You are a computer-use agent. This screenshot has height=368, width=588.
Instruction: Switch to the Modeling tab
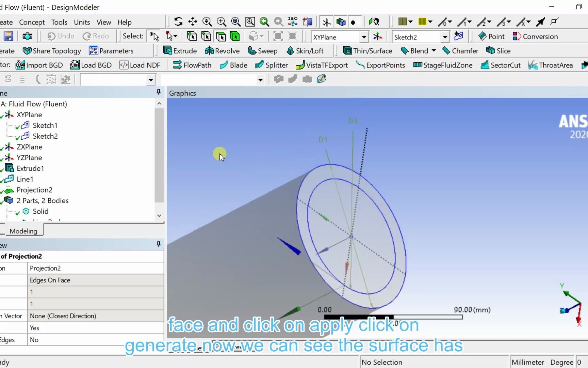coord(23,231)
